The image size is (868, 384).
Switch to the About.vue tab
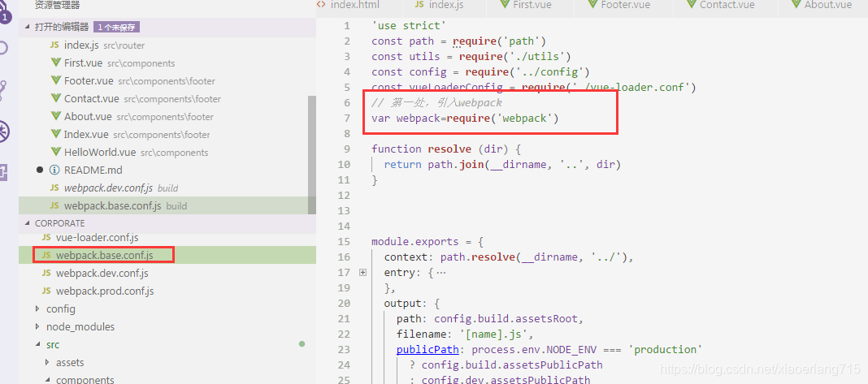[822, 5]
